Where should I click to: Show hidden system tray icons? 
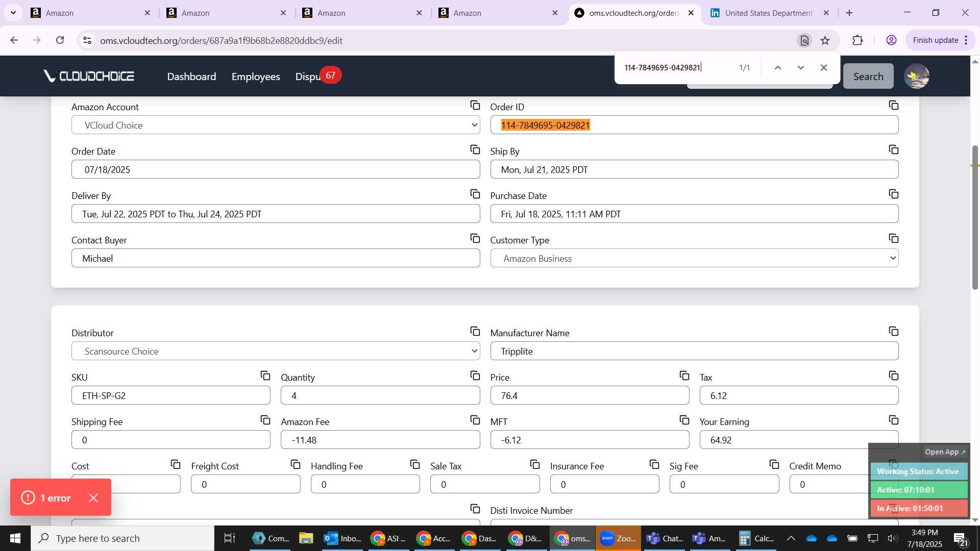pyautogui.click(x=791, y=538)
